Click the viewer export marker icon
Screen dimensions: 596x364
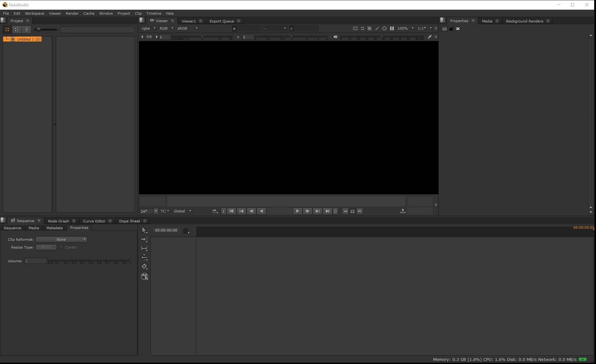403,211
